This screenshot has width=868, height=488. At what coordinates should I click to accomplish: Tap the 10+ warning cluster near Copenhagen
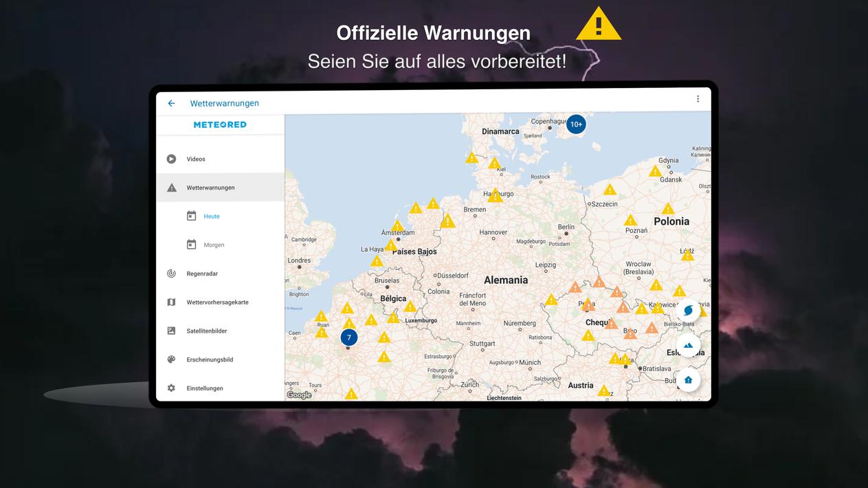(x=576, y=124)
